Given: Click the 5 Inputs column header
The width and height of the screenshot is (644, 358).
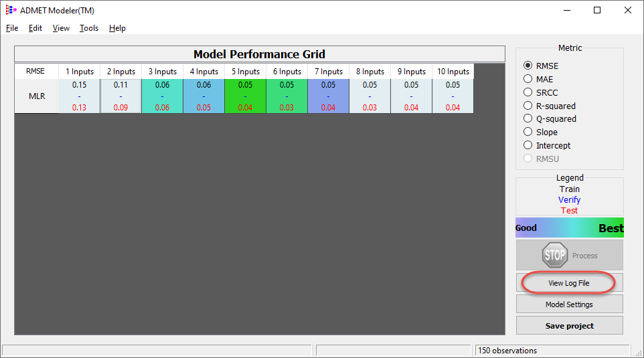Looking at the screenshot, I should pos(245,72).
